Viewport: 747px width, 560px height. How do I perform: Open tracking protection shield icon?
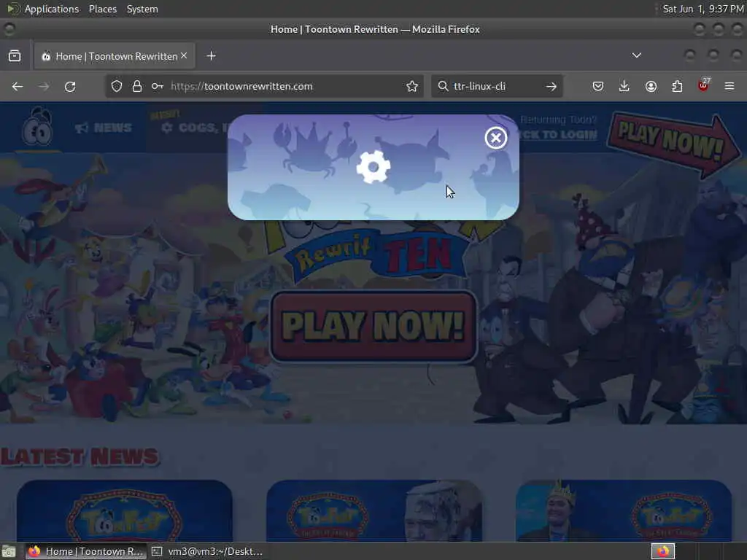click(x=117, y=86)
